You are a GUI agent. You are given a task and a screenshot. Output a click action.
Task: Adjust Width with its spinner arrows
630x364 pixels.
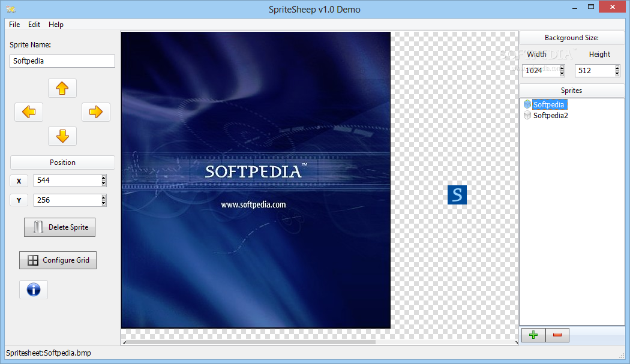click(562, 71)
